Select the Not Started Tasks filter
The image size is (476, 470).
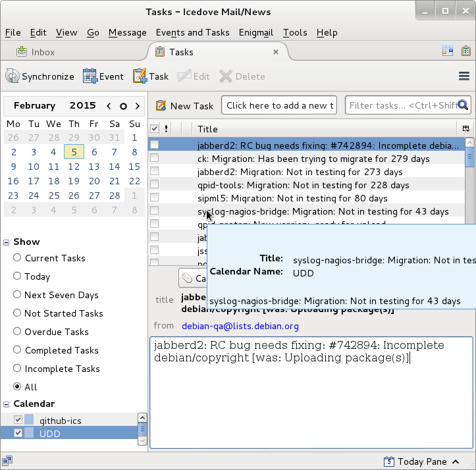[x=17, y=313]
